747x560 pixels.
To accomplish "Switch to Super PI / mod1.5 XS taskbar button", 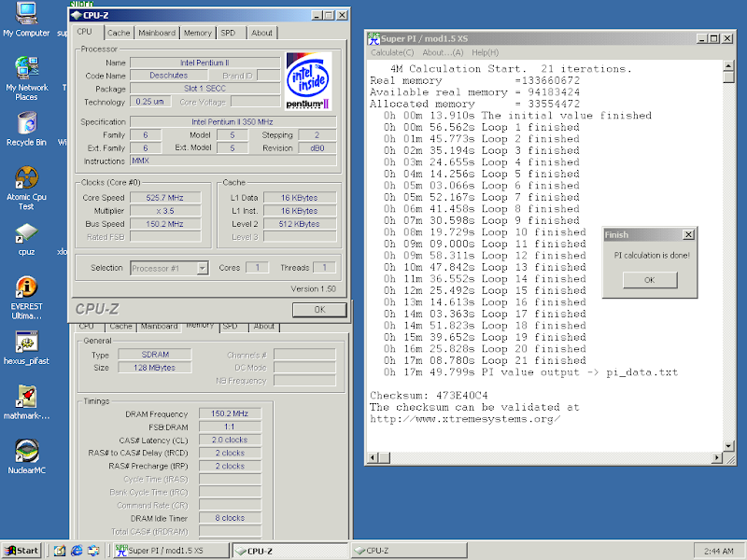I will [172, 551].
